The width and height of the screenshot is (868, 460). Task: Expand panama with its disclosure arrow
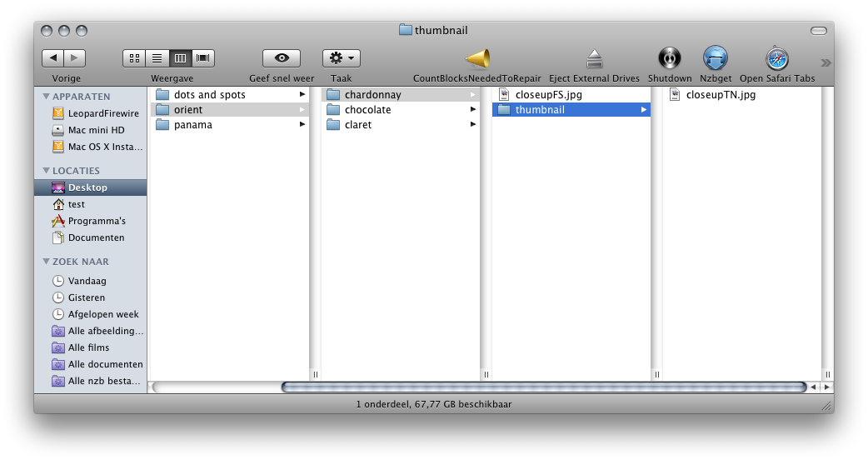coord(302,124)
